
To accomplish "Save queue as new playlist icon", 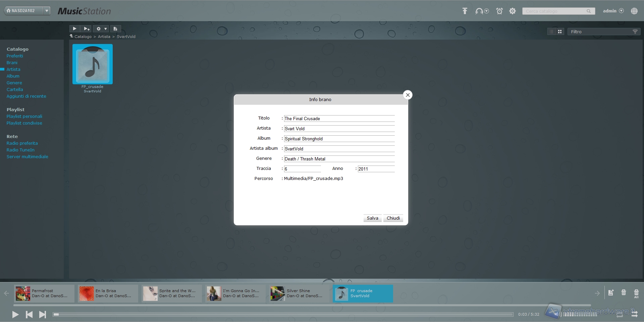I will pyautogui.click(x=611, y=293).
